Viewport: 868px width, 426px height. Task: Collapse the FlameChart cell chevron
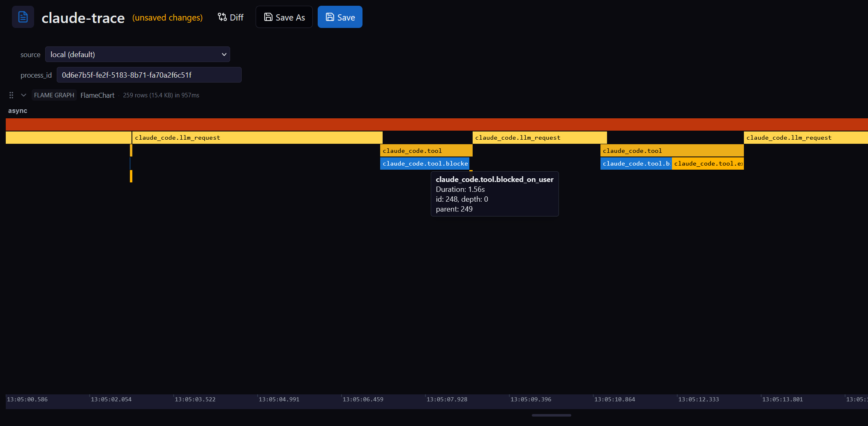tap(23, 95)
